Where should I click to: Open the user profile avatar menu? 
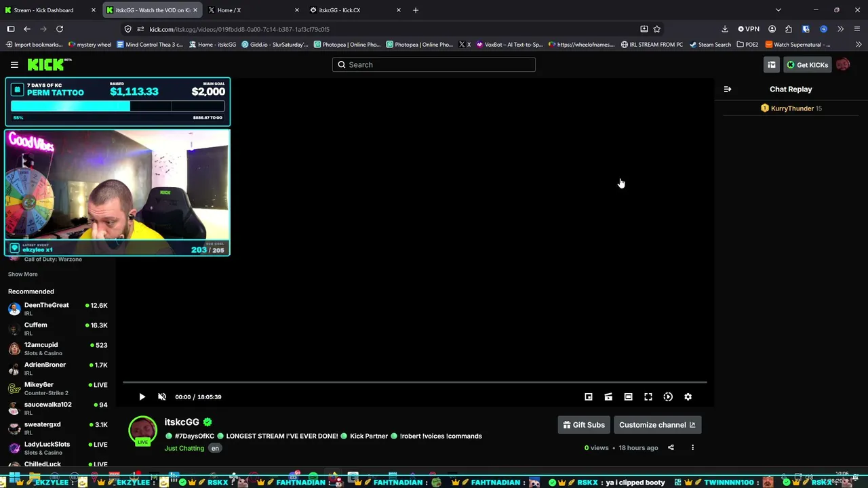(x=843, y=64)
